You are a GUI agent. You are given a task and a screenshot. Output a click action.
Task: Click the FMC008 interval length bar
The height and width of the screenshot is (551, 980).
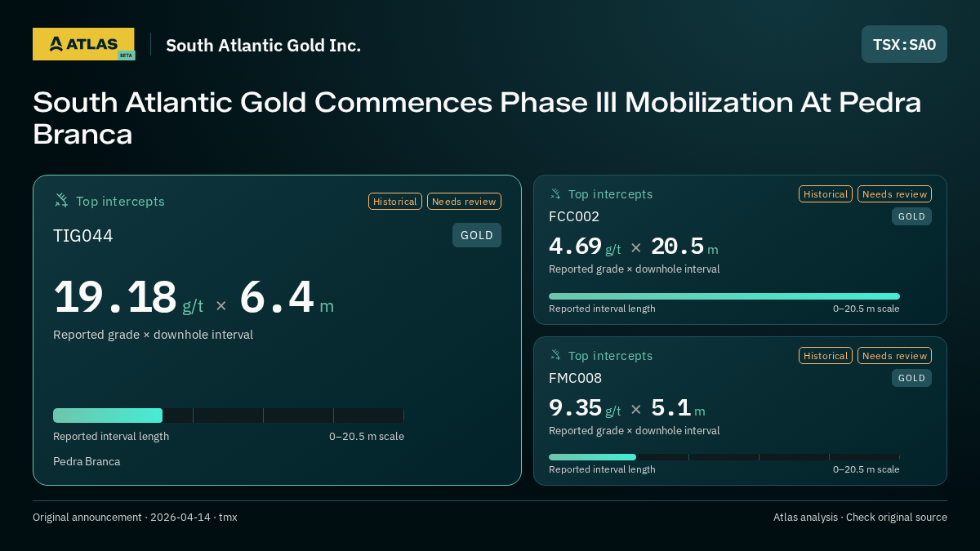(724, 457)
